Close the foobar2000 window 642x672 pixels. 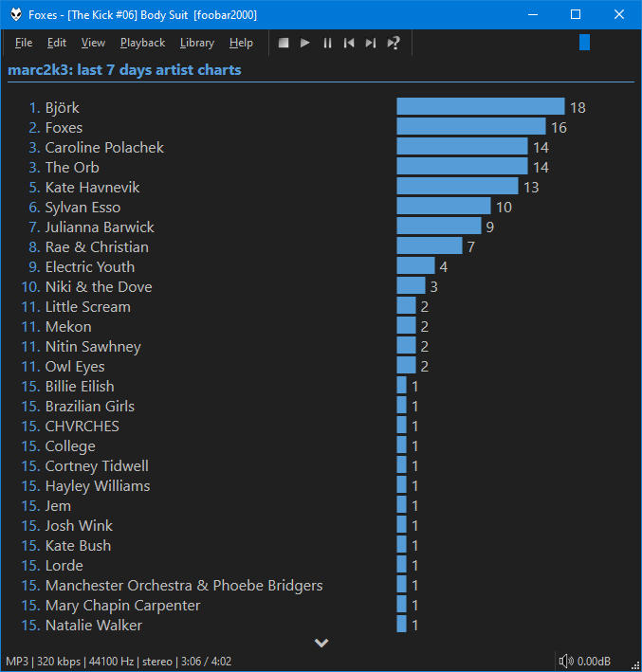click(x=619, y=14)
